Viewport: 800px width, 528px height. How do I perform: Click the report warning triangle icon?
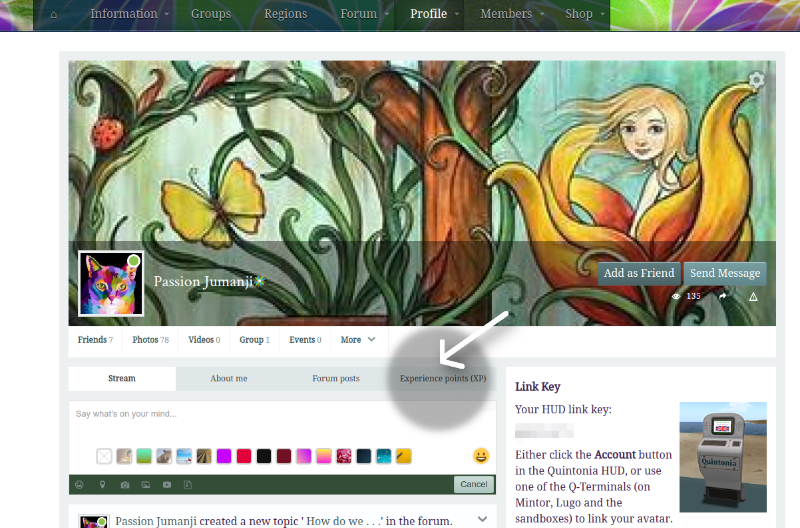tap(753, 297)
